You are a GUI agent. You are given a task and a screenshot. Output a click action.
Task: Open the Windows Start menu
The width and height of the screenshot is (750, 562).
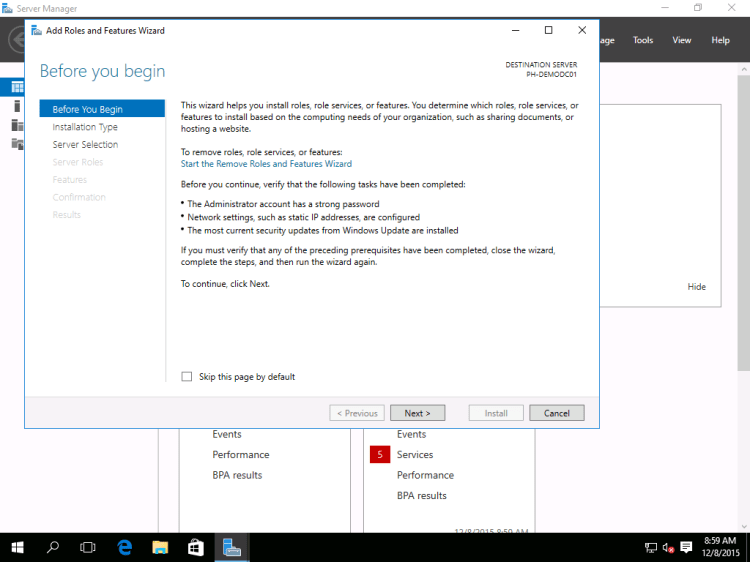click(x=18, y=547)
